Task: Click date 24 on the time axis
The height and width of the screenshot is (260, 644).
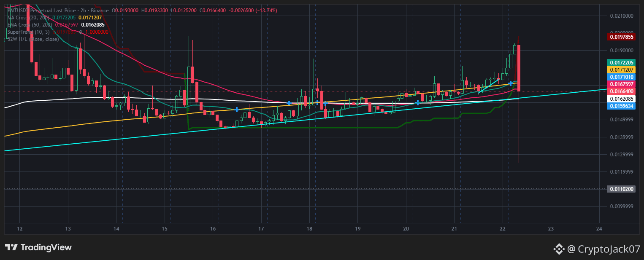Action: [599, 229]
